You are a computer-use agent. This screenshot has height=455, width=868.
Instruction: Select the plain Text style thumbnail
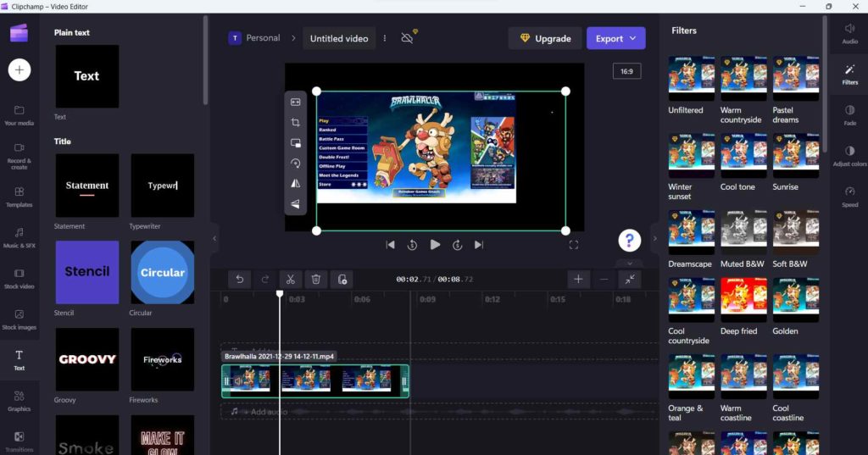click(x=87, y=76)
